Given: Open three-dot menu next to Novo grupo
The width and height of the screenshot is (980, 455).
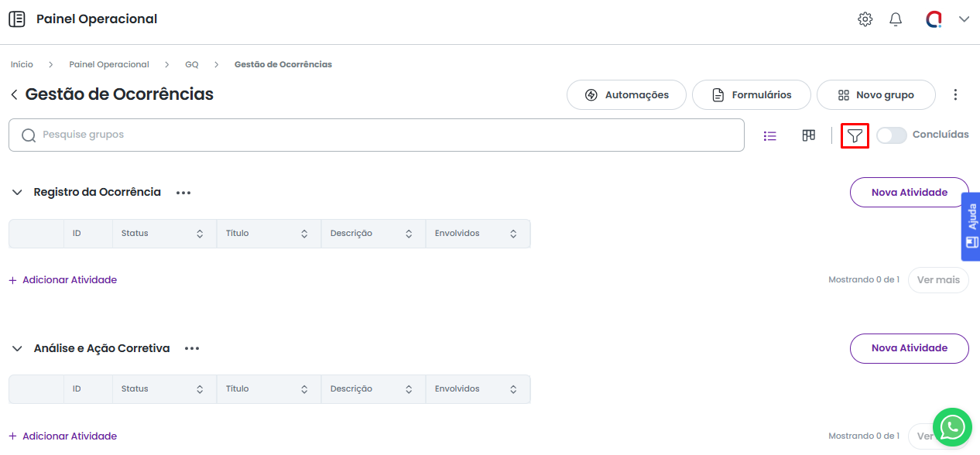Looking at the screenshot, I should coord(955,94).
